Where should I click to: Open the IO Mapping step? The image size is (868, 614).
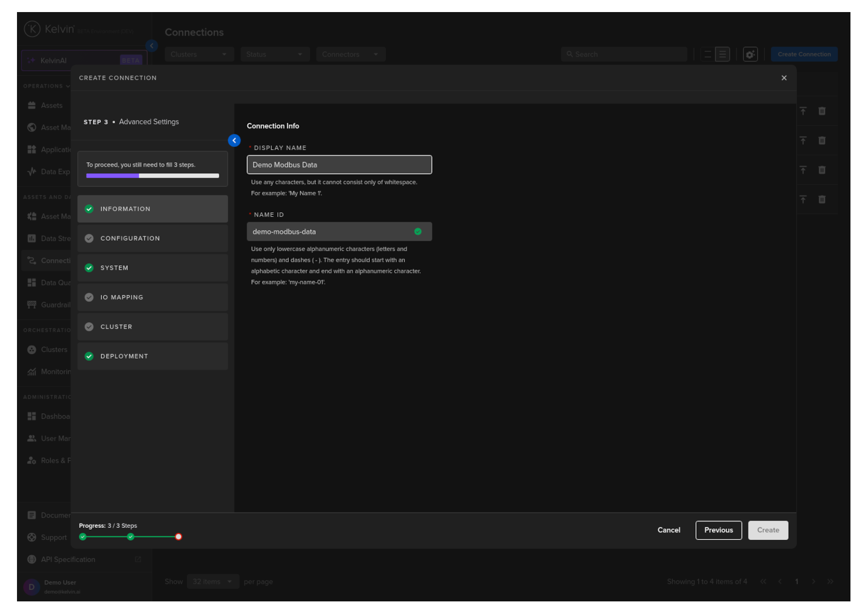[x=152, y=297]
